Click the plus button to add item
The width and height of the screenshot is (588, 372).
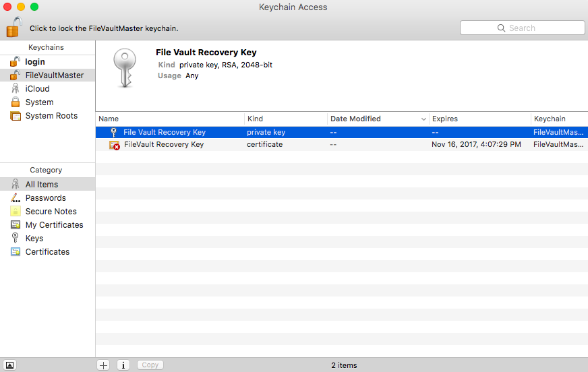point(103,365)
